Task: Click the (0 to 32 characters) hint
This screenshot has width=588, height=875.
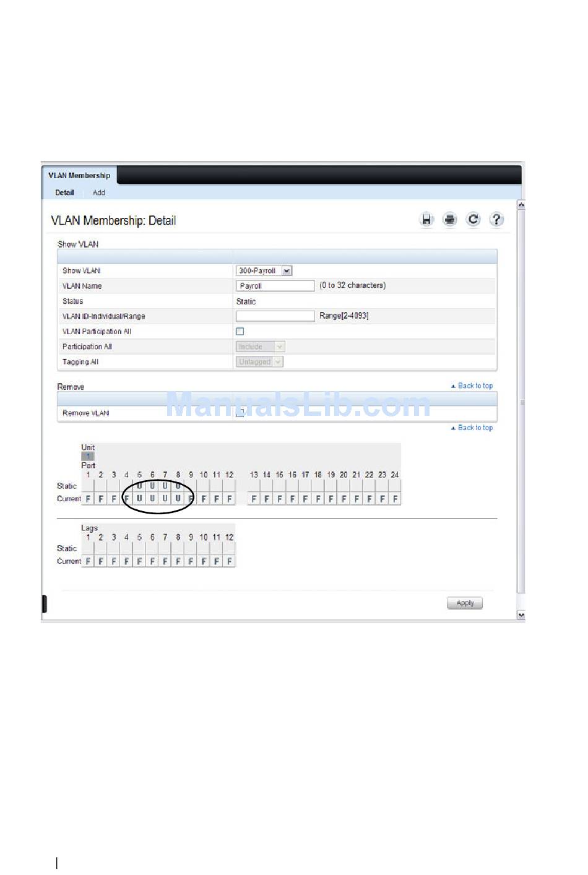Action: 353,285
